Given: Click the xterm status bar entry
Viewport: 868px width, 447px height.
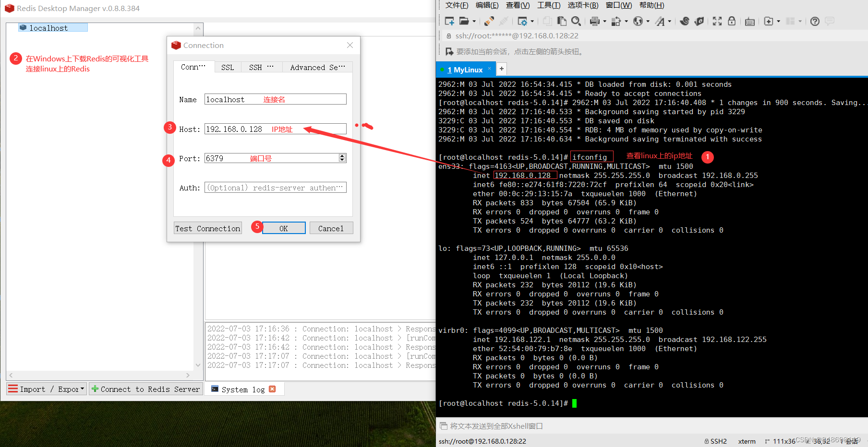Looking at the screenshot, I should [747, 441].
